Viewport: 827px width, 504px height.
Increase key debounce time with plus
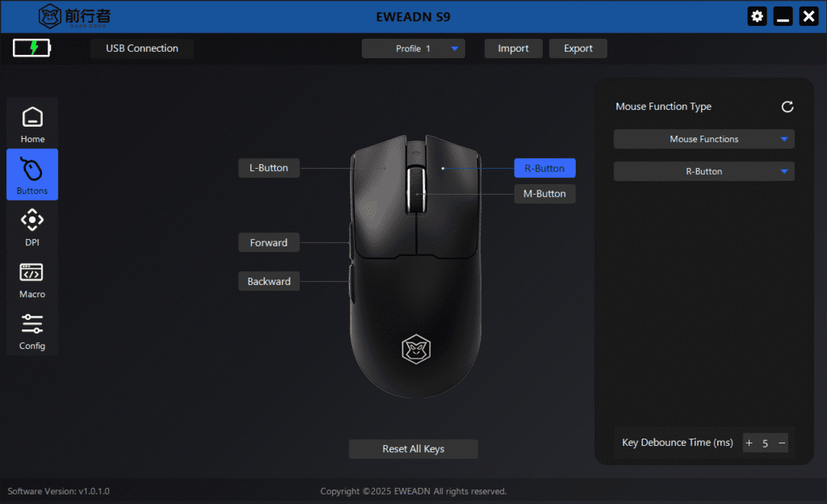(x=749, y=443)
